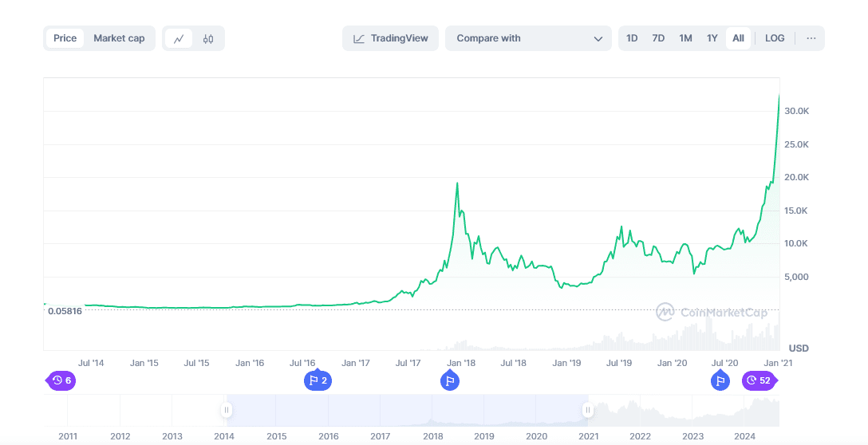
Task: Switch to the Market cap view
Action: [x=119, y=38]
